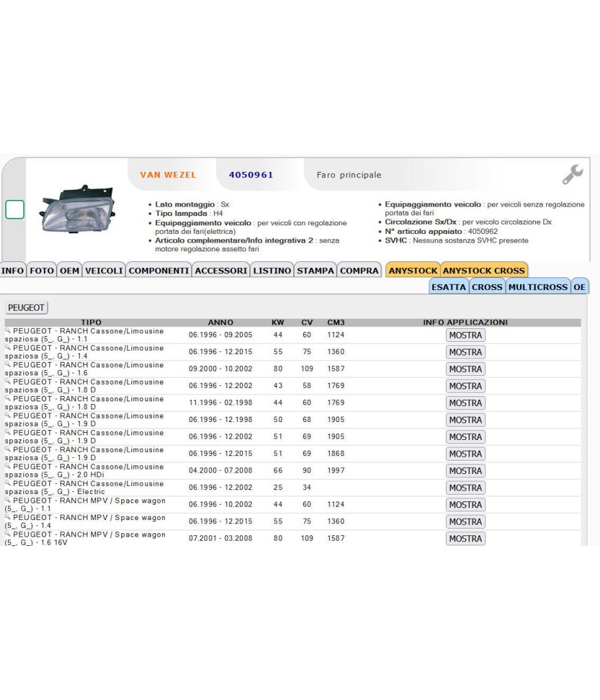This screenshot has width=600, height=700.
Task: Click MOSTRA for the 1.4 Cassone 1360 row
Action: coord(465,352)
